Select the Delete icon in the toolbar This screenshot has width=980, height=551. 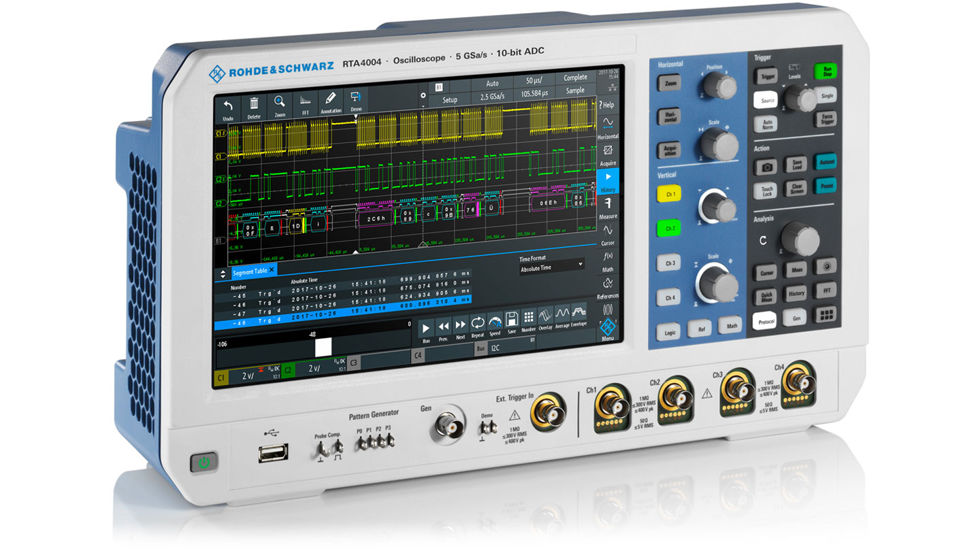click(x=253, y=103)
